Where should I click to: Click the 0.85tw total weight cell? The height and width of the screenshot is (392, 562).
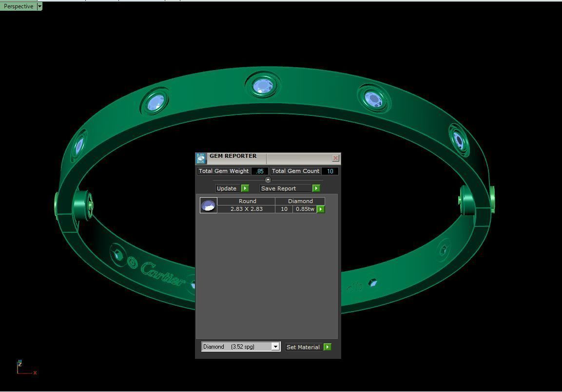(305, 209)
